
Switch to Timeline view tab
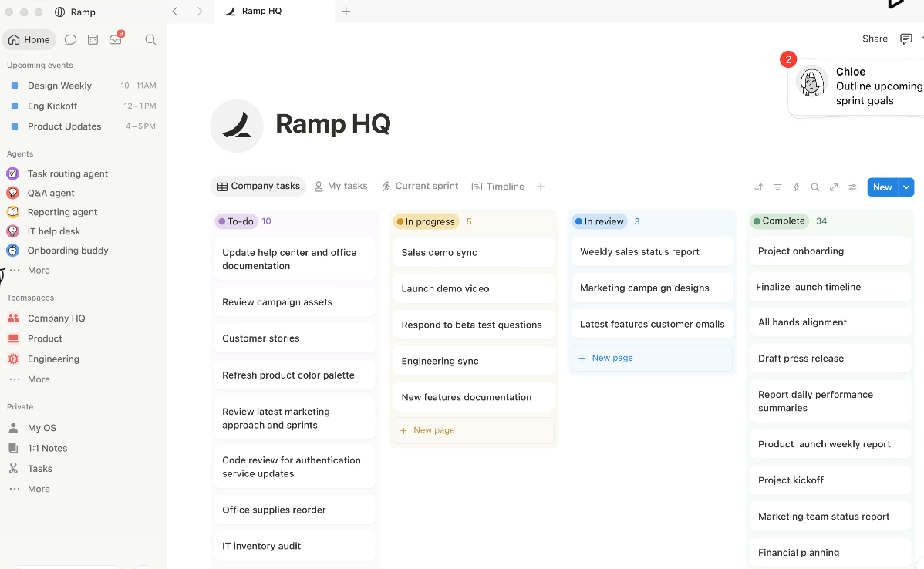point(498,186)
